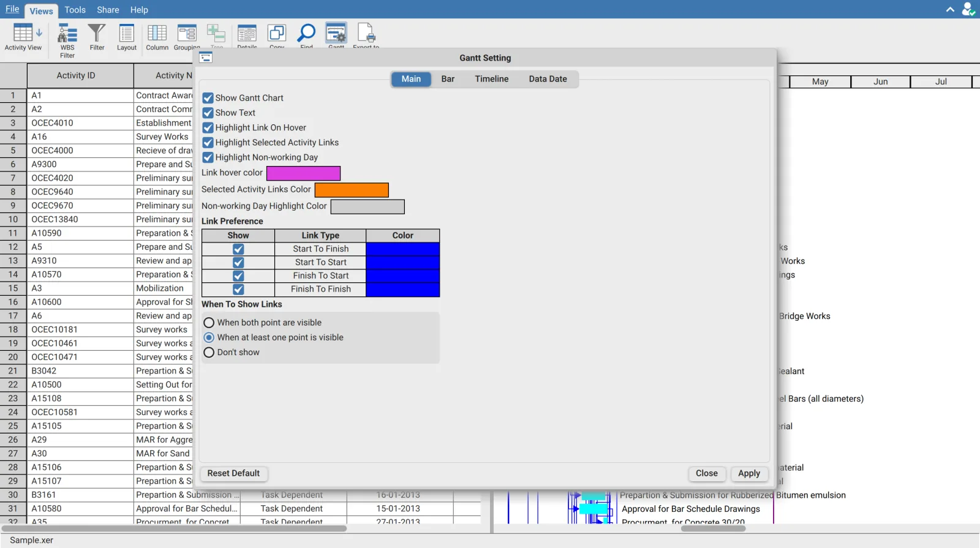Screen dimensions: 980x548
Task: Click the Activity ID column header
Action: point(80,75)
